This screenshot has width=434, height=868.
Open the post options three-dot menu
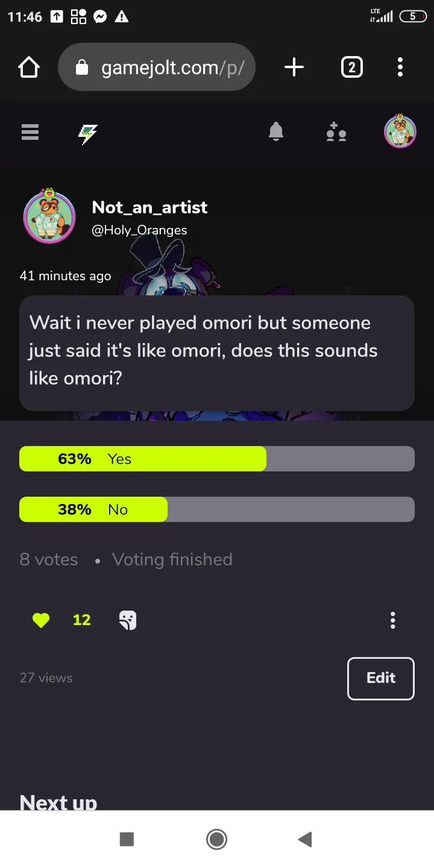(393, 620)
